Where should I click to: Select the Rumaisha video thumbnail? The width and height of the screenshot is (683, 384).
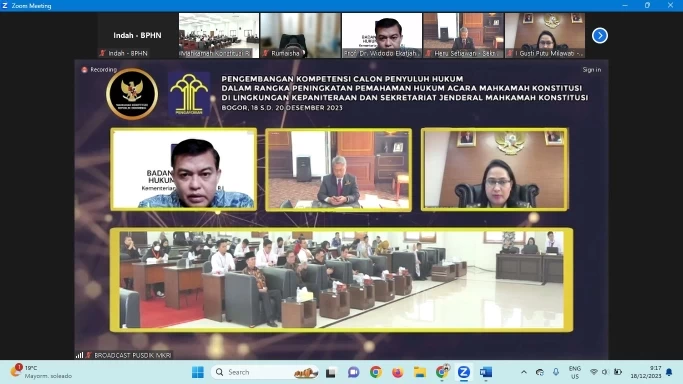[x=301, y=35]
